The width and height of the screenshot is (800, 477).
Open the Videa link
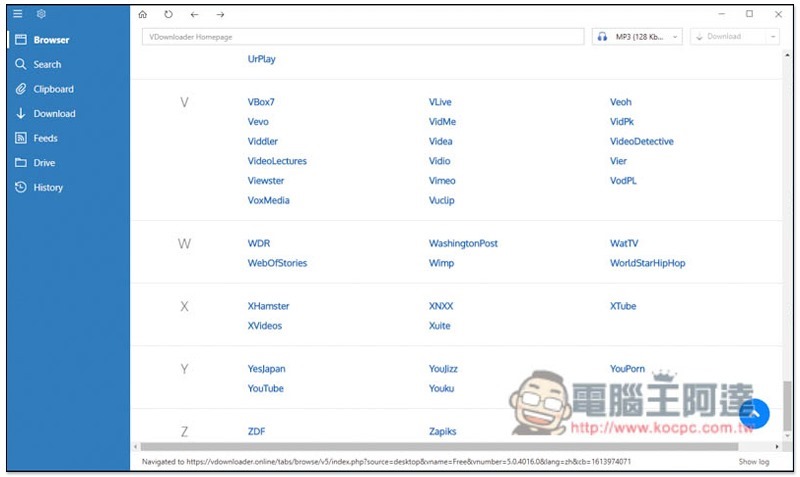pos(440,141)
